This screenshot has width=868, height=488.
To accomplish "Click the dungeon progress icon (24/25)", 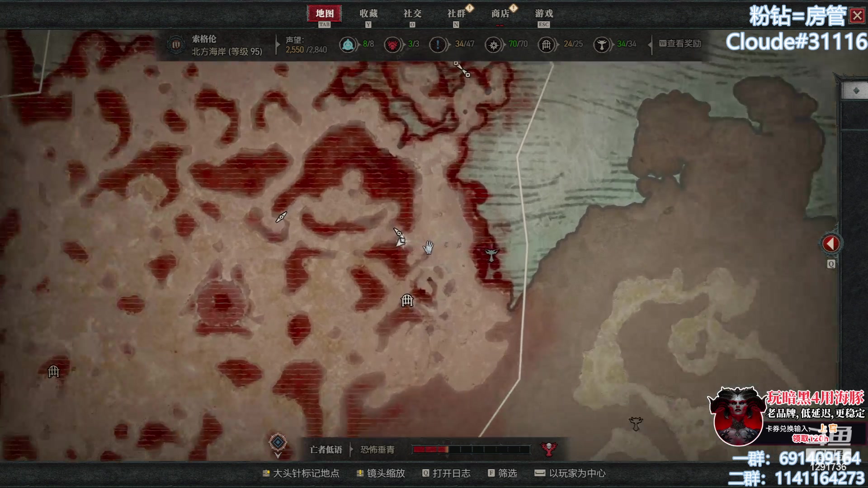I will click(x=546, y=44).
